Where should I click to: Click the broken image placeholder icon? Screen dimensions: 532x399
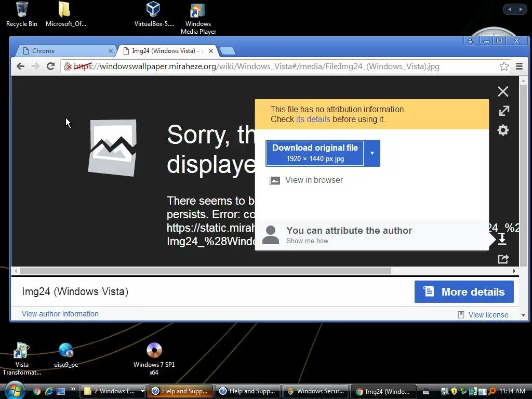coord(112,148)
